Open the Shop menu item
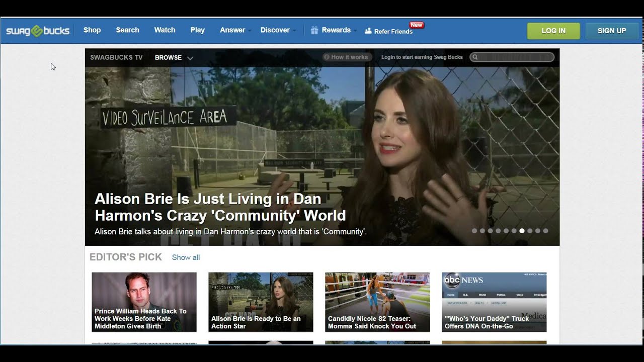The height and width of the screenshot is (362, 644). point(92,30)
